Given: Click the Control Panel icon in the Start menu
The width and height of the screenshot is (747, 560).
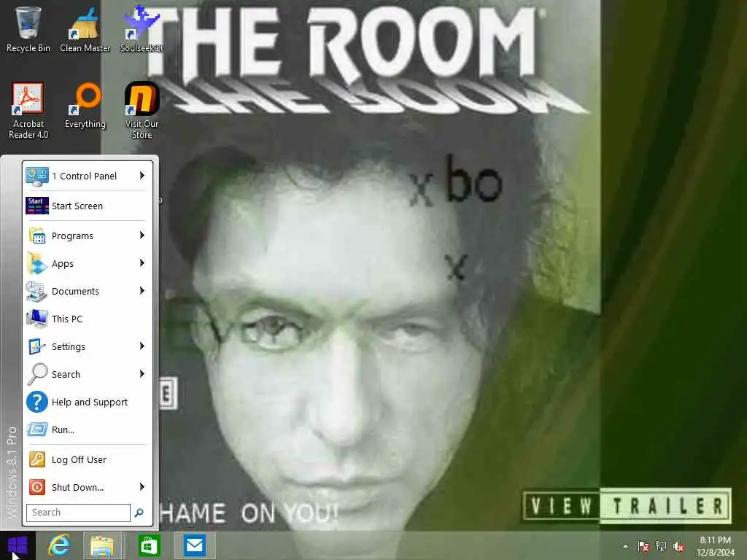Looking at the screenshot, I should pos(37,176).
